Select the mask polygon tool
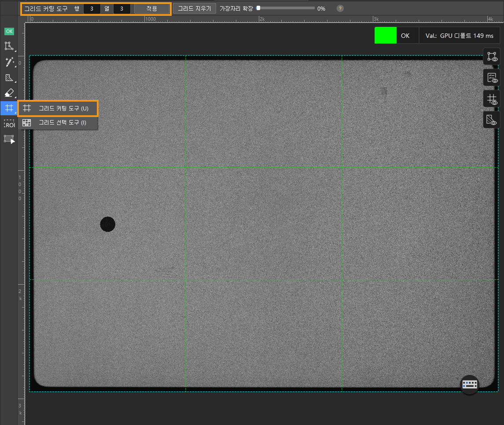504x425 pixels. click(9, 77)
